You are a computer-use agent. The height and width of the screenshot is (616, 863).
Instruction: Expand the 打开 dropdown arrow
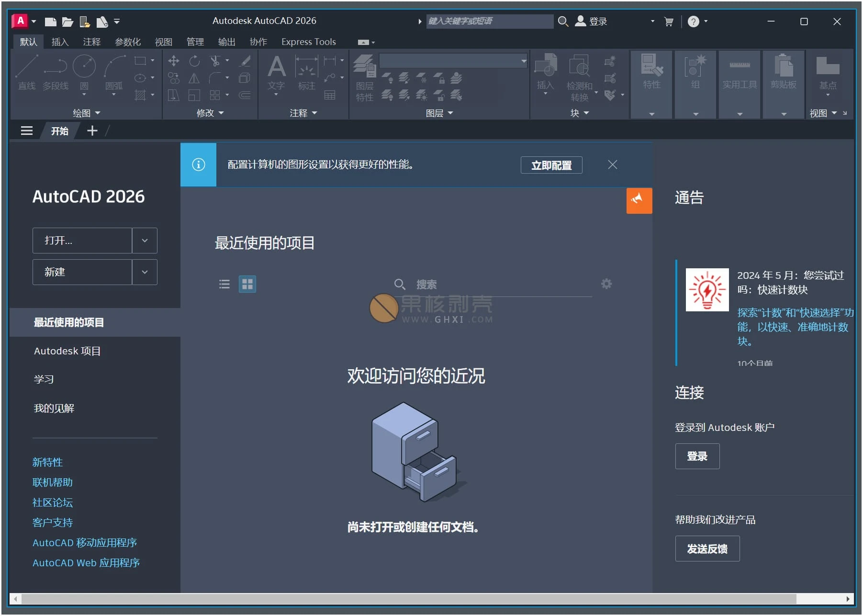pos(145,241)
